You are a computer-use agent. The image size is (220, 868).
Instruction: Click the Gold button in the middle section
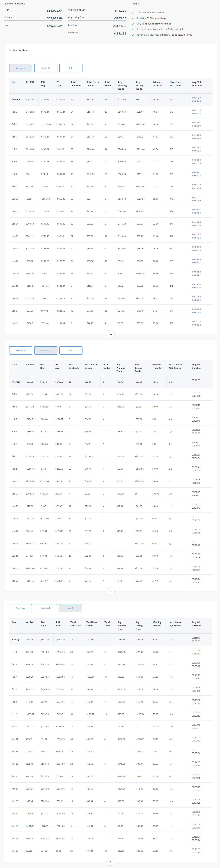[x=71, y=351]
